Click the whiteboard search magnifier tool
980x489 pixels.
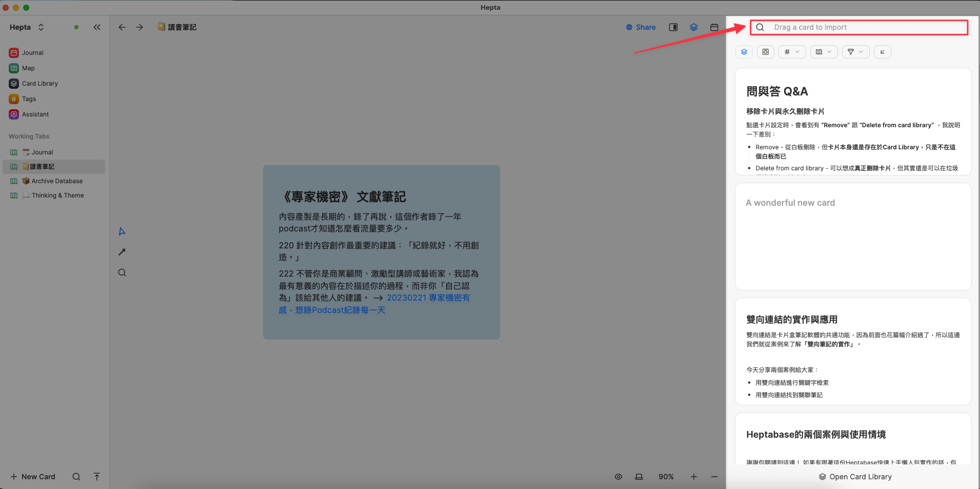pyautogui.click(x=122, y=272)
